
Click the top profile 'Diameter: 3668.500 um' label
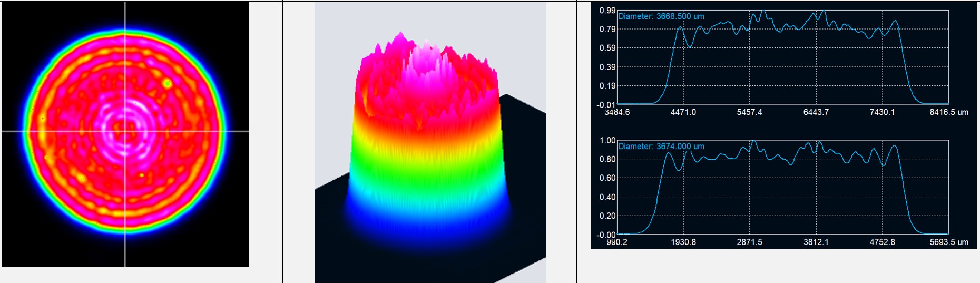point(661,16)
